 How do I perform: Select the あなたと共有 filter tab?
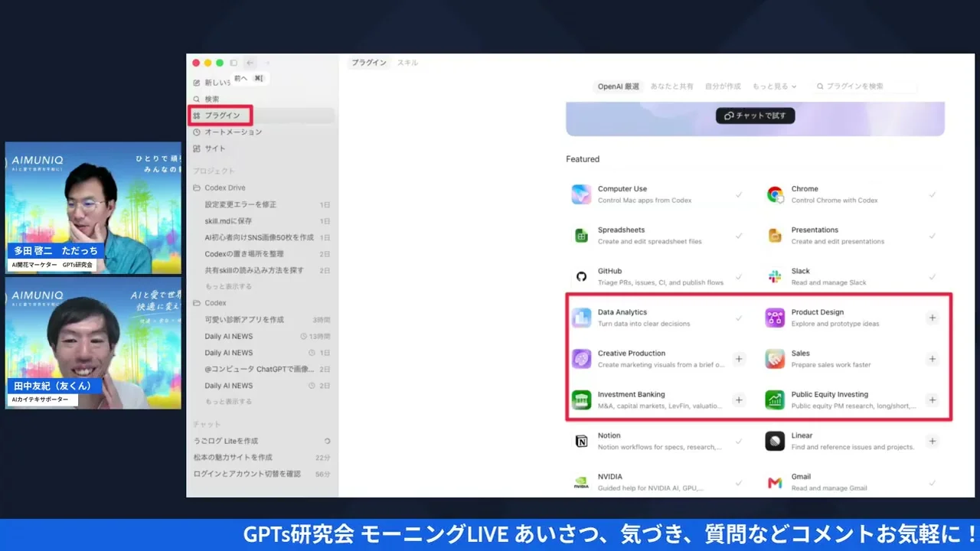(672, 86)
